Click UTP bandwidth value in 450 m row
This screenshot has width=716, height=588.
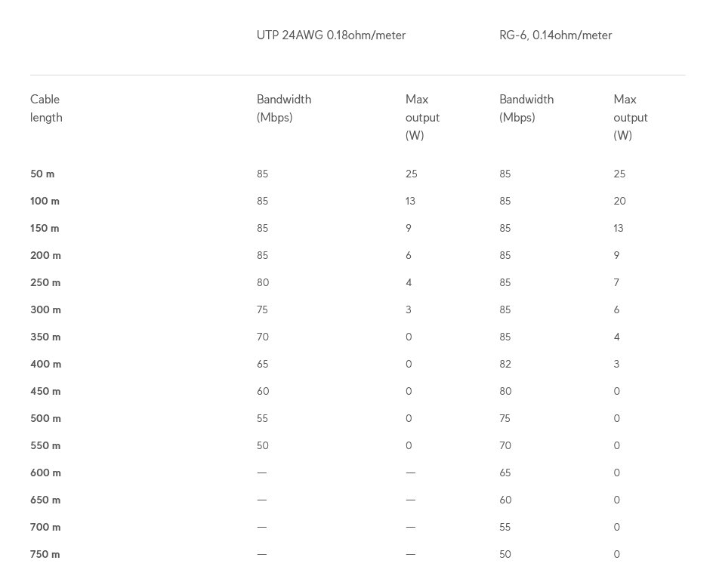point(263,392)
